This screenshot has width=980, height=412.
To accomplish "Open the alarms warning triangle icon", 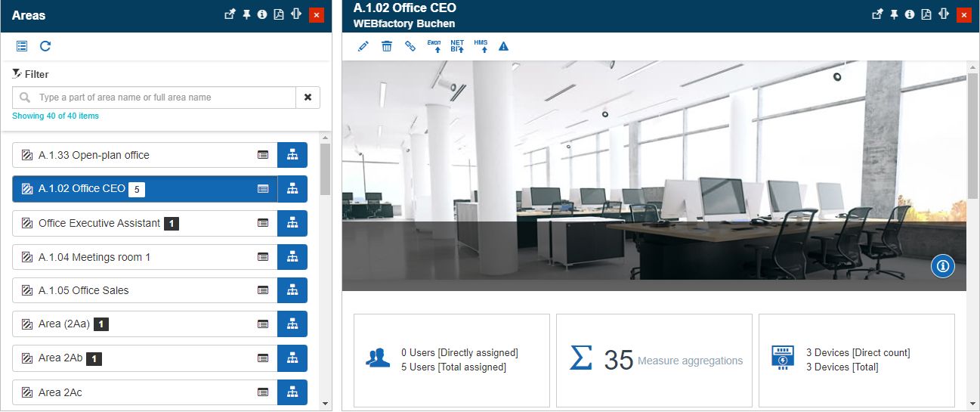I will pyautogui.click(x=503, y=47).
